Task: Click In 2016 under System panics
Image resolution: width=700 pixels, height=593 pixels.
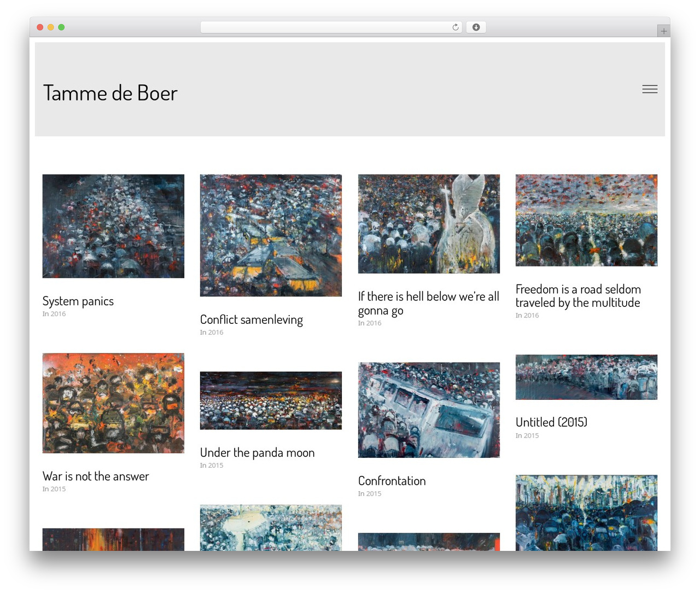Action: 54,314
